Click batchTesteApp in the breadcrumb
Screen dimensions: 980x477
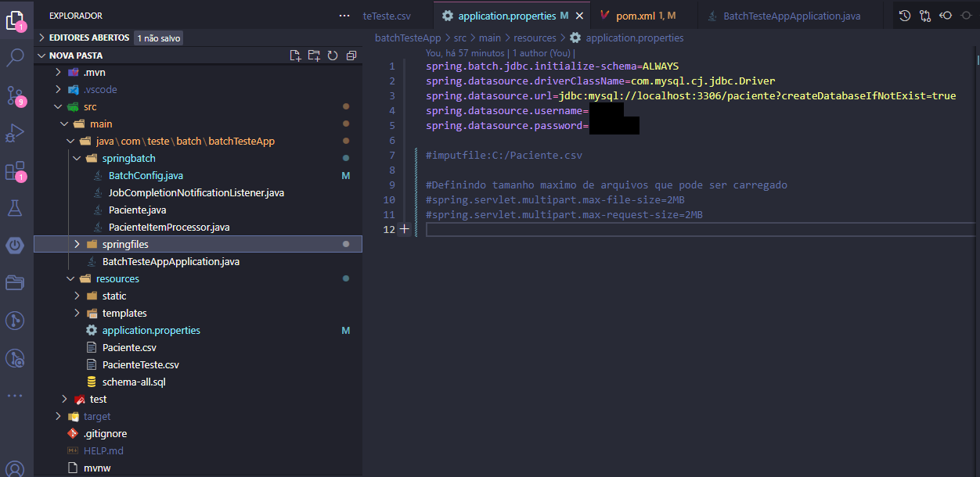point(408,38)
